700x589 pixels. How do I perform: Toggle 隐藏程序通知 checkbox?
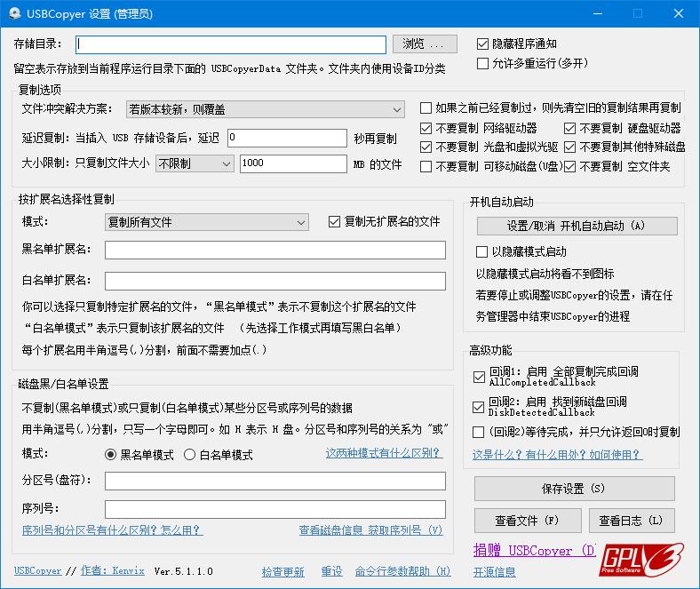coord(482,44)
